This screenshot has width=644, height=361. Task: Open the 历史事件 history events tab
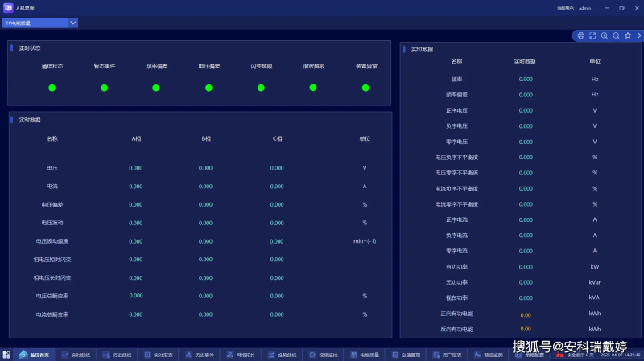(x=200, y=355)
